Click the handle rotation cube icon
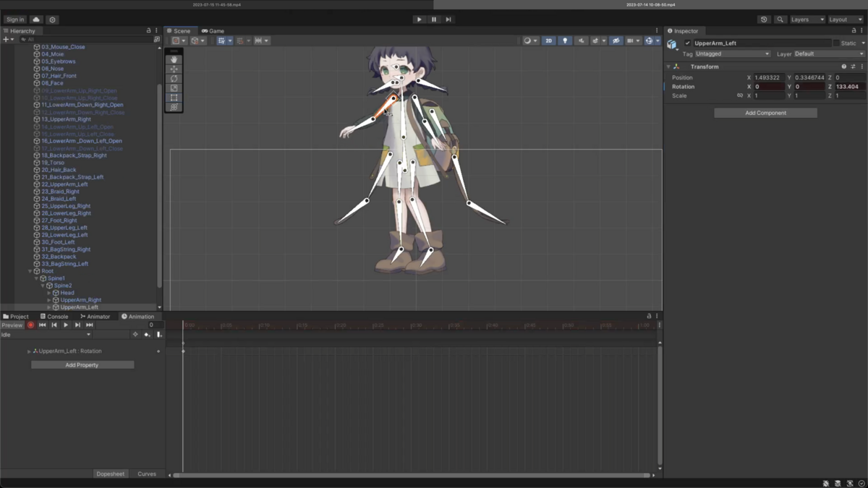Image resolution: width=868 pixels, height=488 pixels. (x=197, y=41)
